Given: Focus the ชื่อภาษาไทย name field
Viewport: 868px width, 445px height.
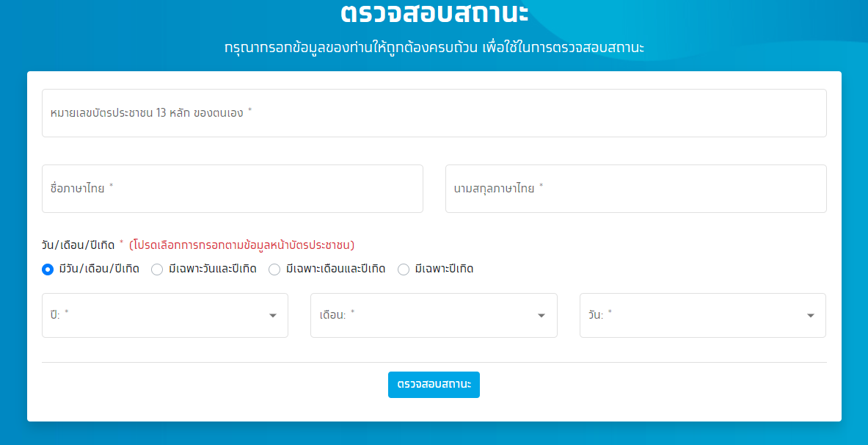Looking at the screenshot, I should 233,189.
